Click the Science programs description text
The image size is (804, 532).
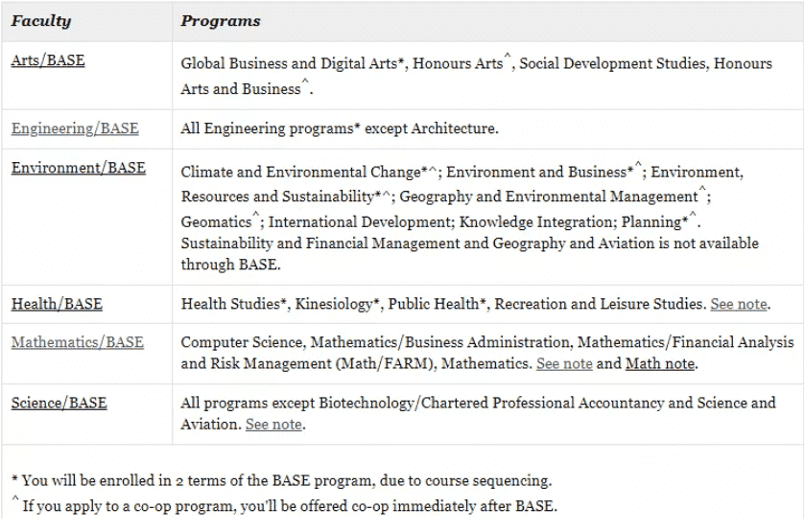[x=478, y=413]
